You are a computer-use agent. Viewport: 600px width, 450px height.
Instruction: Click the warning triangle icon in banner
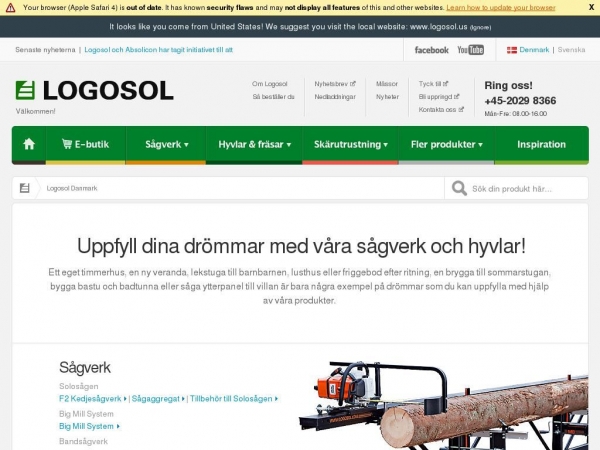[x=10, y=7]
